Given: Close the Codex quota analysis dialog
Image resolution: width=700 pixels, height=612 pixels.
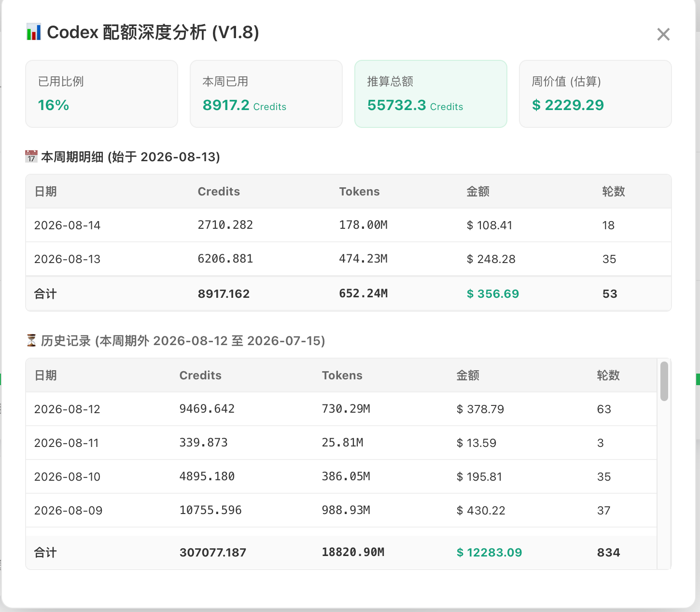Looking at the screenshot, I should point(663,34).
